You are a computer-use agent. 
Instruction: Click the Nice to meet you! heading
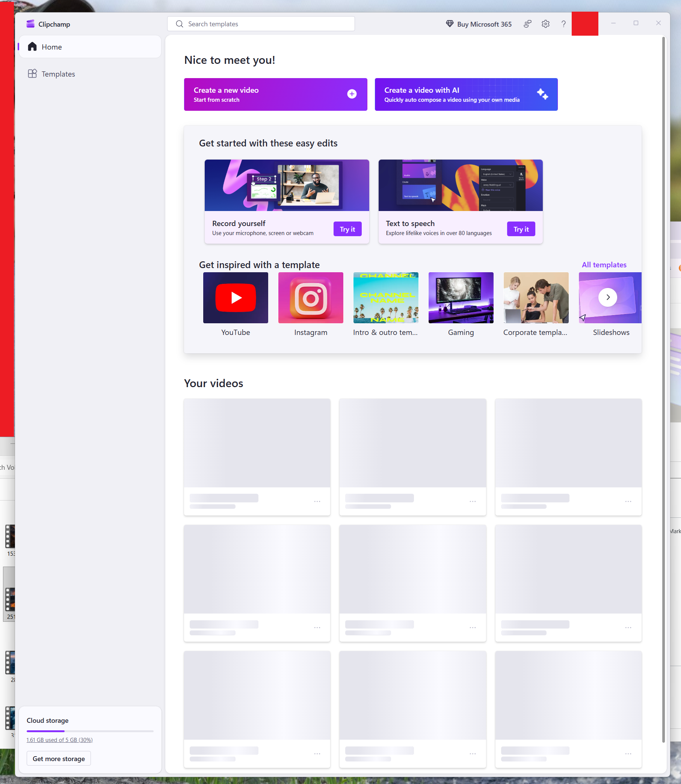(230, 60)
